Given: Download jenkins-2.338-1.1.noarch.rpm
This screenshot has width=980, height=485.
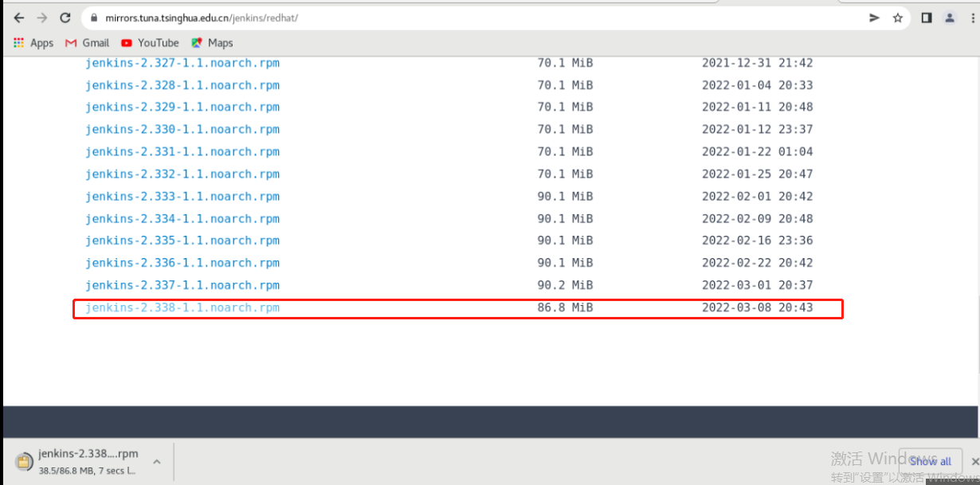Looking at the screenshot, I should tap(182, 307).
